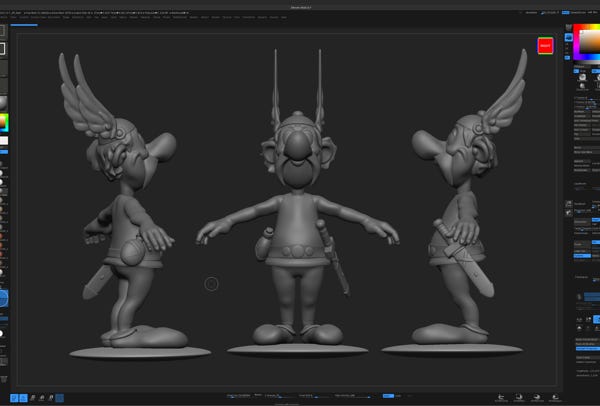Select the sphere thumbnail below the color picker
Image resolution: width=600 pixels, height=406 pixels.
(x=582, y=77)
